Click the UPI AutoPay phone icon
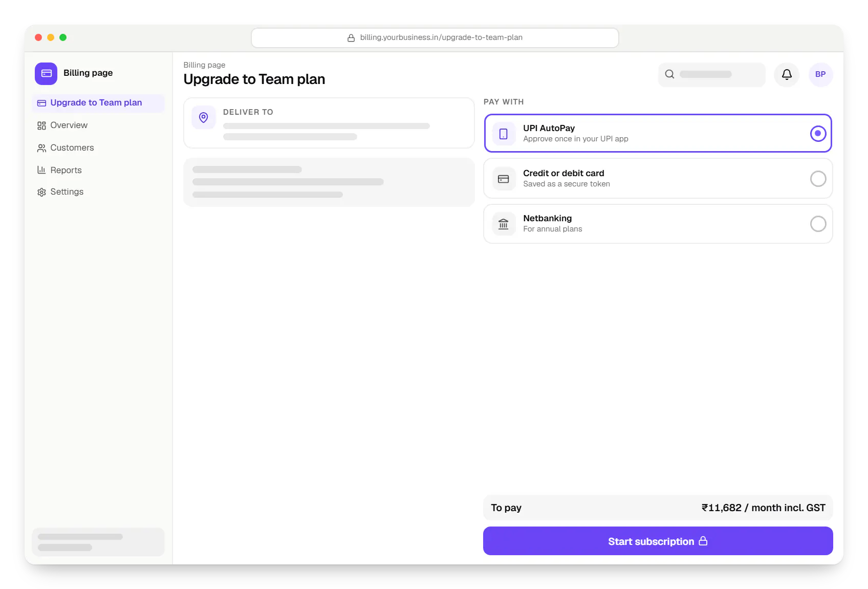 point(504,134)
